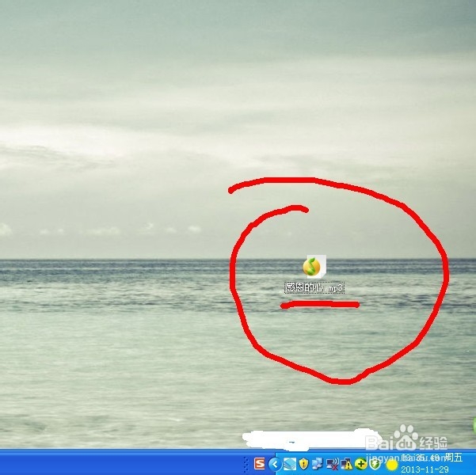
Task: Click the taskbar date 2013-11-29
Action: (x=425, y=469)
